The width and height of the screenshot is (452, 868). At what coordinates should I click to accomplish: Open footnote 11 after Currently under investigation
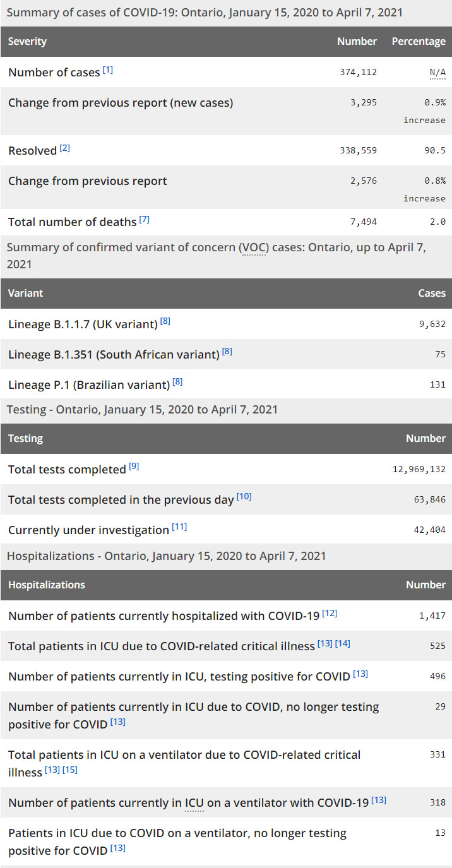coord(179,527)
